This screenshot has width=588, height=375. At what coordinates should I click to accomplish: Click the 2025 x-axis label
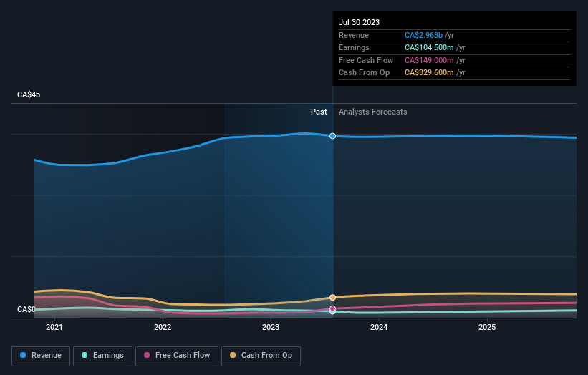point(487,327)
